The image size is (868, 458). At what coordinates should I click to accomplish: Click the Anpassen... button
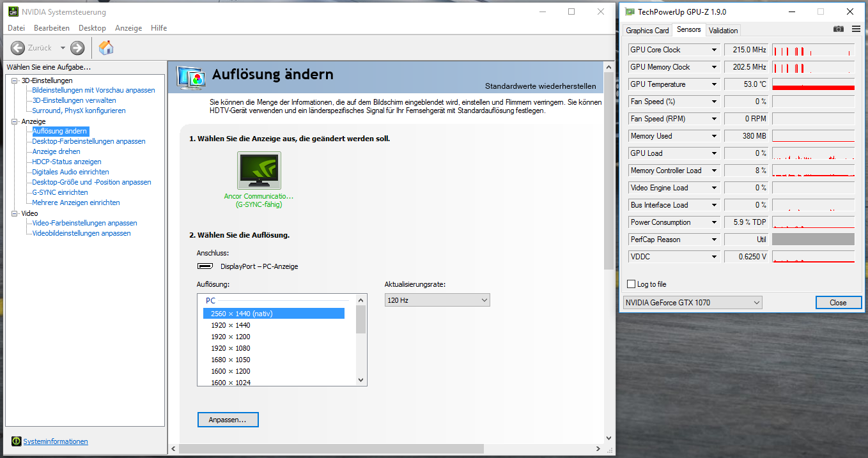tap(228, 420)
